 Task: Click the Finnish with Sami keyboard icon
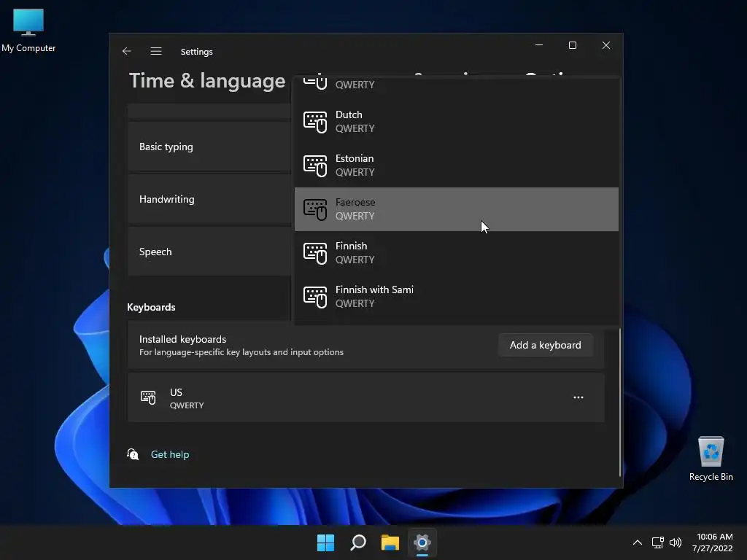(x=315, y=297)
